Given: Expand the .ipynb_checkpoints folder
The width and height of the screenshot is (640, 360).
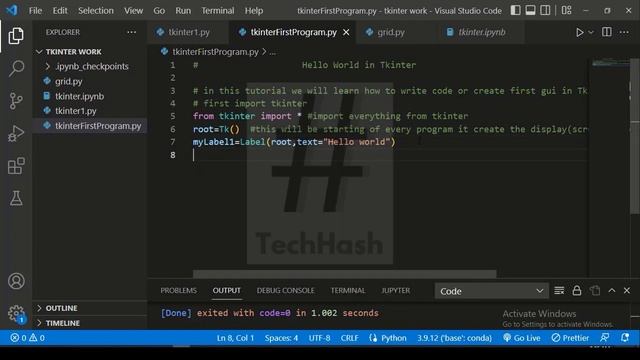Looking at the screenshot, I should tap(90, 66).
